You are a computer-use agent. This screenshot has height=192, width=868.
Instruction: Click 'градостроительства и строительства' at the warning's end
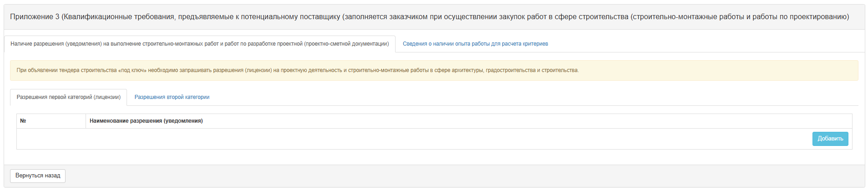point(532,70)
